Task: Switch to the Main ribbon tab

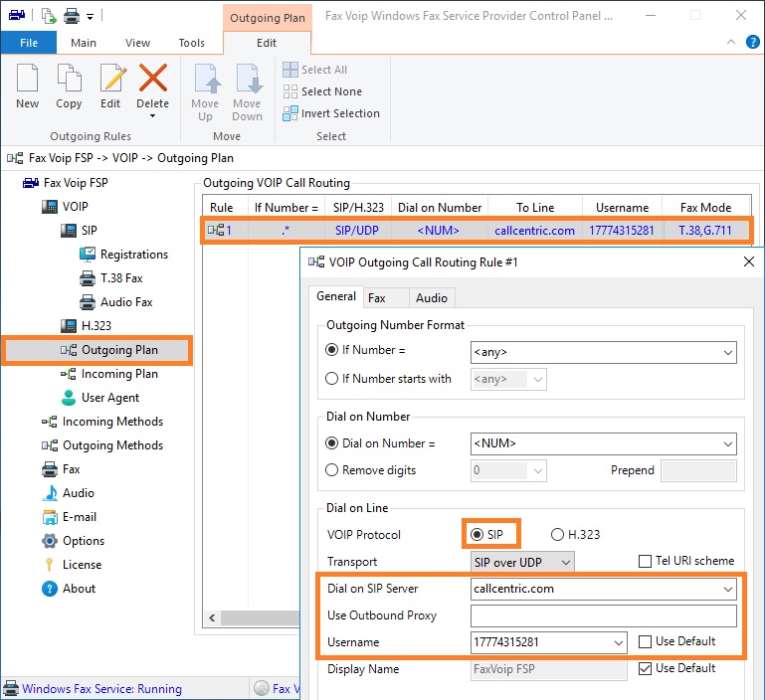Action: [x=84, y=43]
